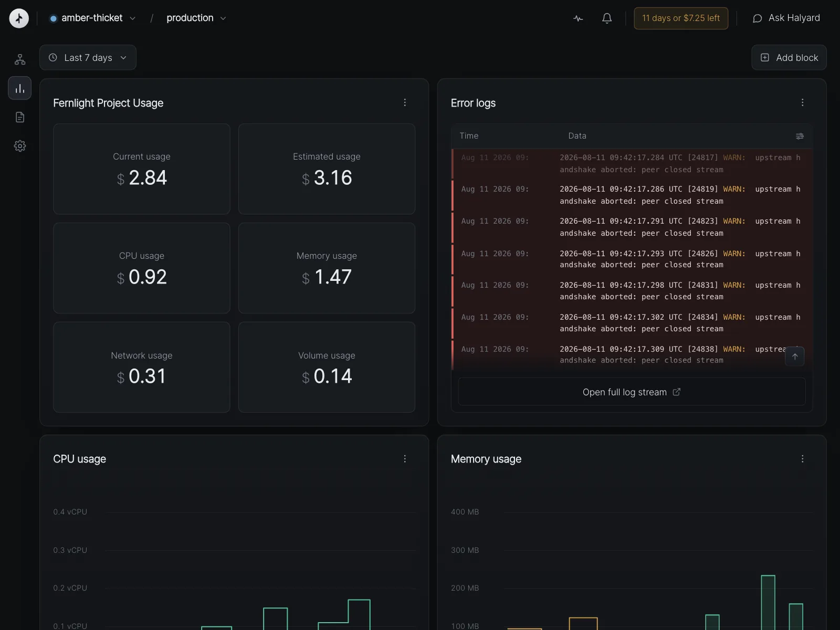
Task: Click the Data column header
Action: 577,136
